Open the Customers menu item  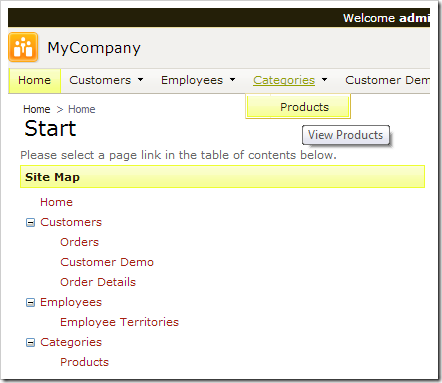[100, 80]
